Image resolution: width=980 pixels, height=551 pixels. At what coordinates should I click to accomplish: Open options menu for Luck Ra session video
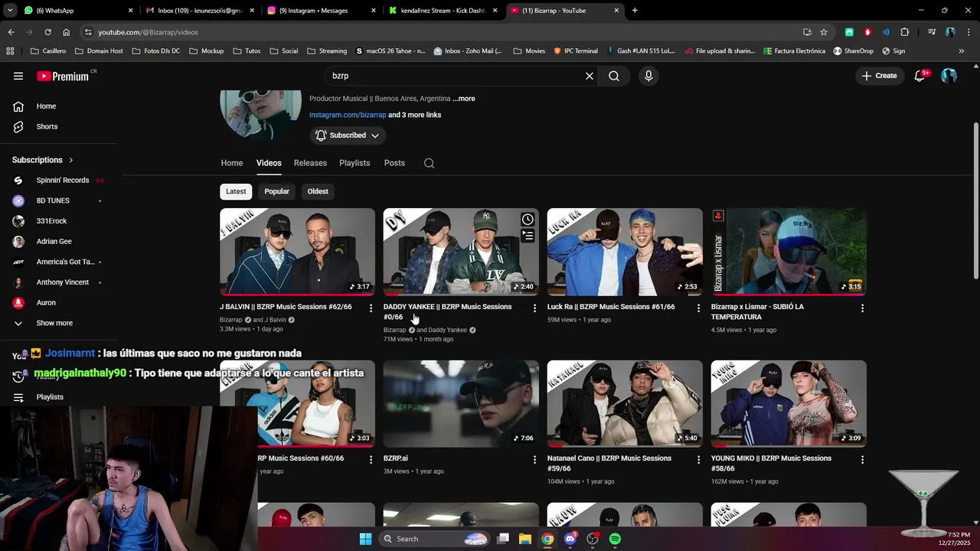(697, 308)
